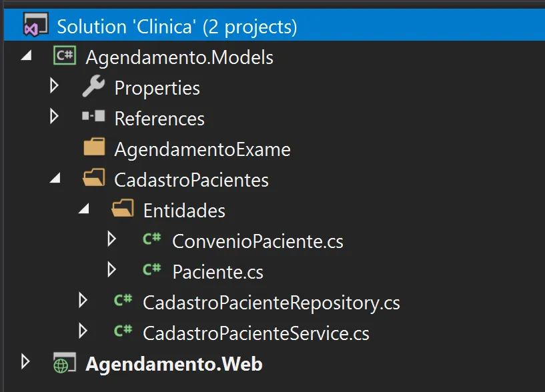
Task: Select CadastroPacienteService.cs file in tree
Action: [x=255, y=333]
